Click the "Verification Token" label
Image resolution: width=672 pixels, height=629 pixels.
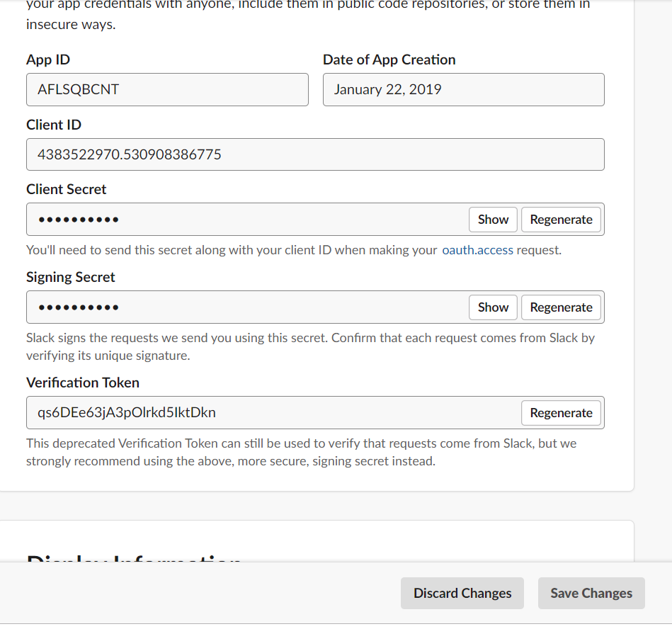(x=83, y=382)
